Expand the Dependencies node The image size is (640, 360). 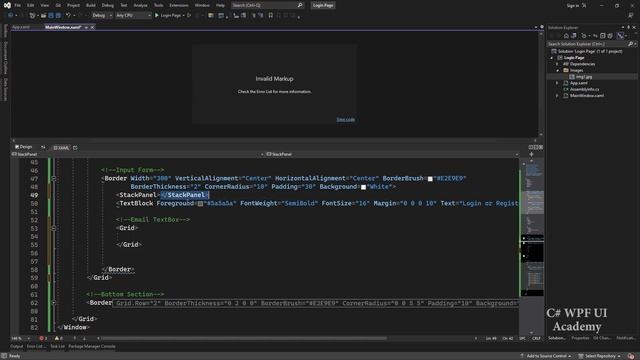pos(557,64)
